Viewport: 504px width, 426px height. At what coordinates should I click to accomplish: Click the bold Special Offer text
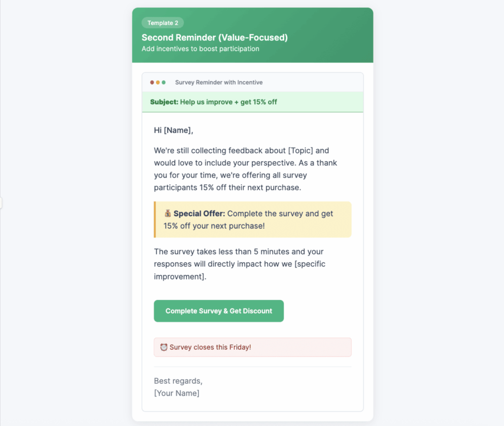[x=199, y=214]
